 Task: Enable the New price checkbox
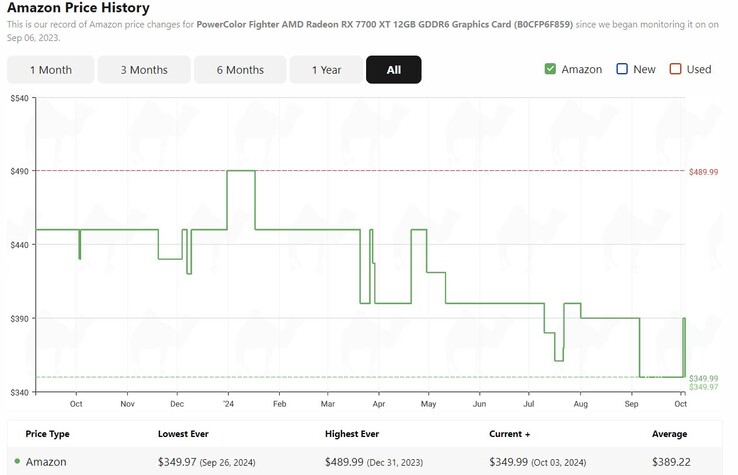point(622,69)
